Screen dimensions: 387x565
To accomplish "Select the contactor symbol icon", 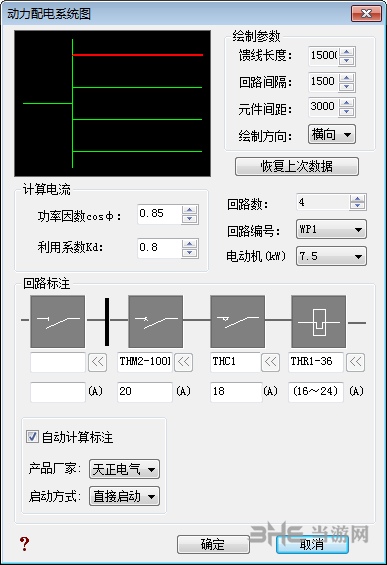I will coord(237,321).
